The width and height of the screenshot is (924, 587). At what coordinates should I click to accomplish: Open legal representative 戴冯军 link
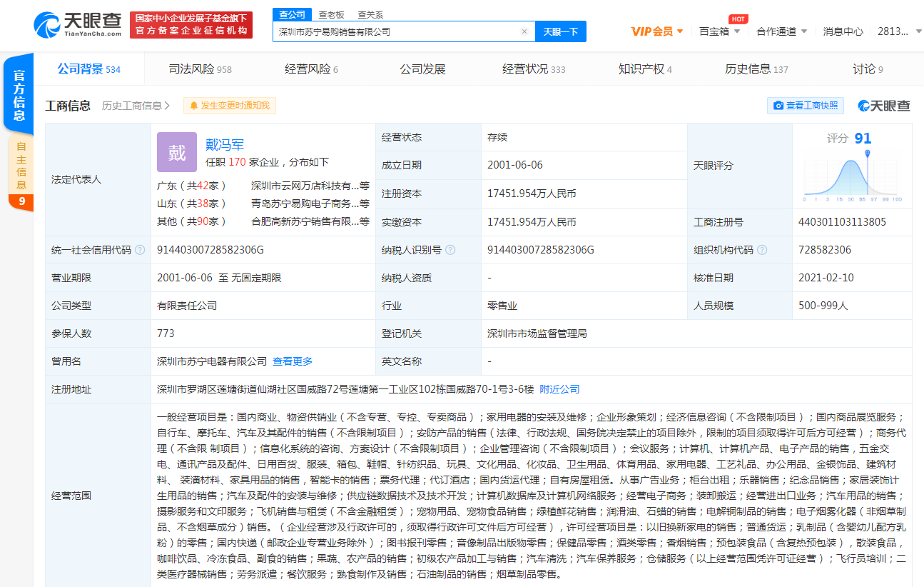pyautogui.click(x=225, y=145)
